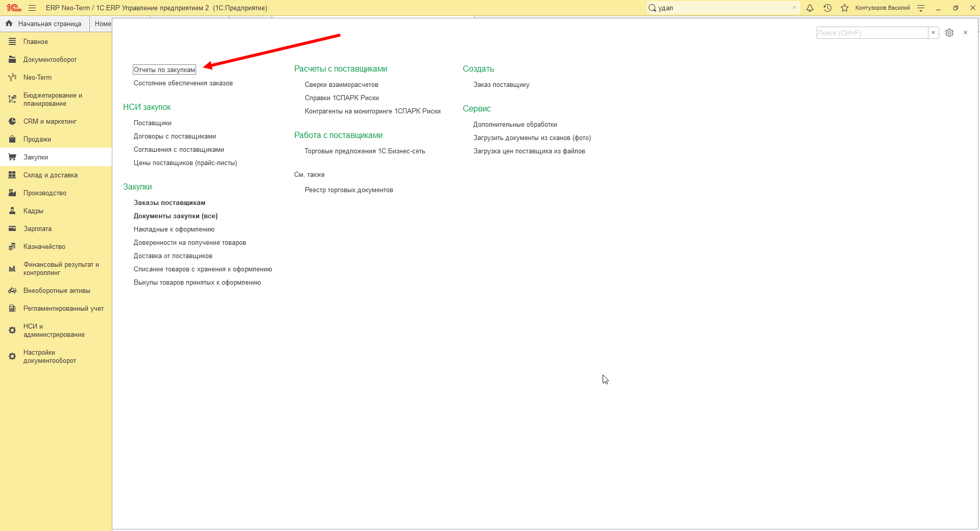980x531 pixels.
Task: Open Финансовый результат и контроллинг section
Action: (56, 268)
